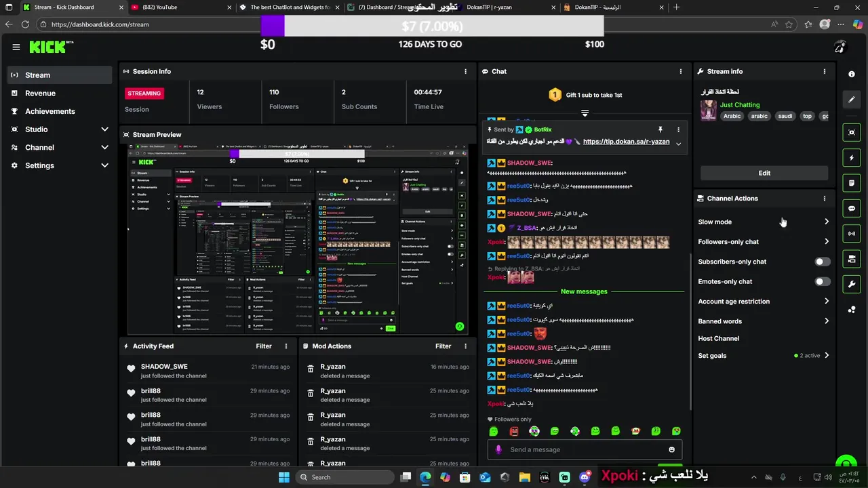The height and width of the screenshot is (488, 868).
Task: Toggle the stream preview capture widget icon
Action: (x=852, y=132)
